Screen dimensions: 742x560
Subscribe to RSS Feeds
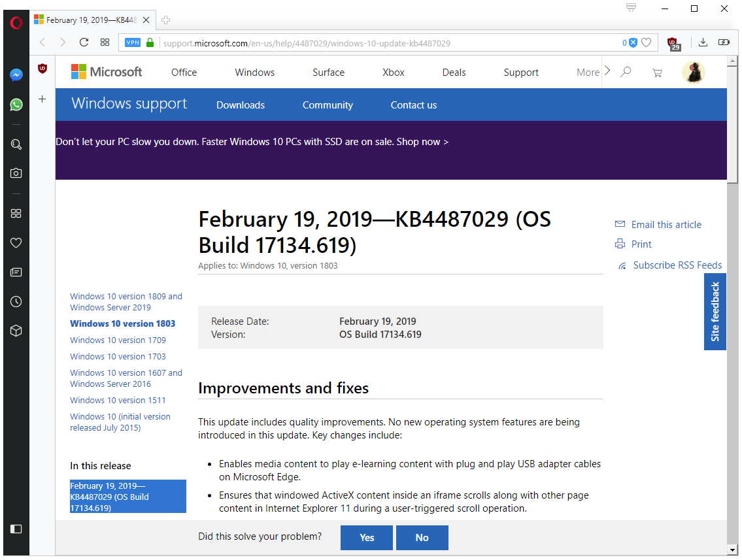point(669,265)
